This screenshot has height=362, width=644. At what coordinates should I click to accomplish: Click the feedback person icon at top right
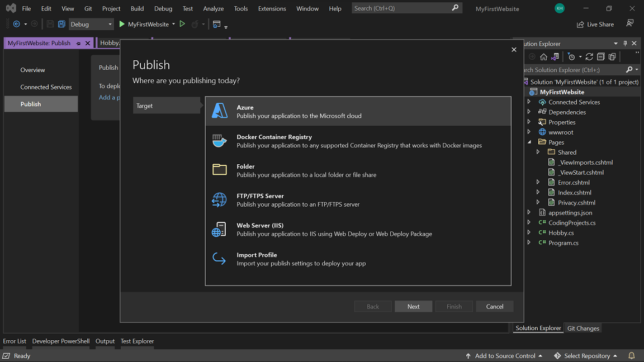[629, 23]
